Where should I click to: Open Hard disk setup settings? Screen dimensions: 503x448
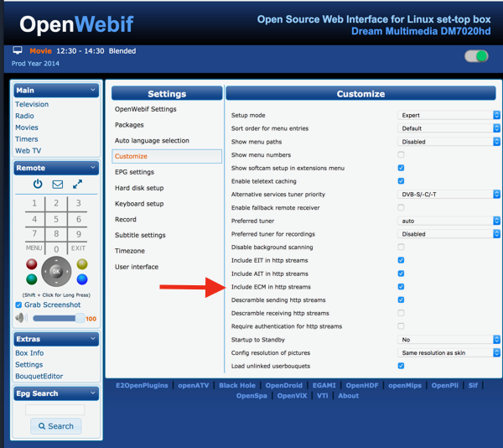(139, 188)
